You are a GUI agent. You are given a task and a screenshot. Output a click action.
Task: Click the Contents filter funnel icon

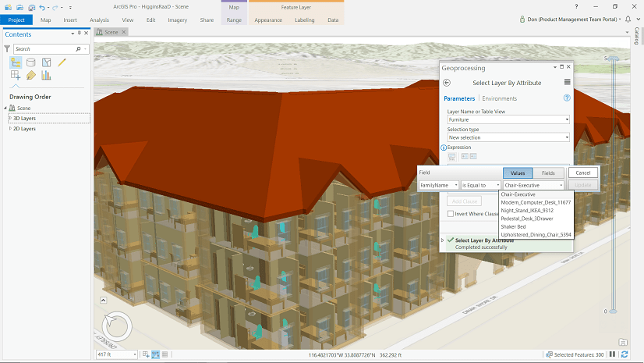pyautogui.click(x=7, y=49)
